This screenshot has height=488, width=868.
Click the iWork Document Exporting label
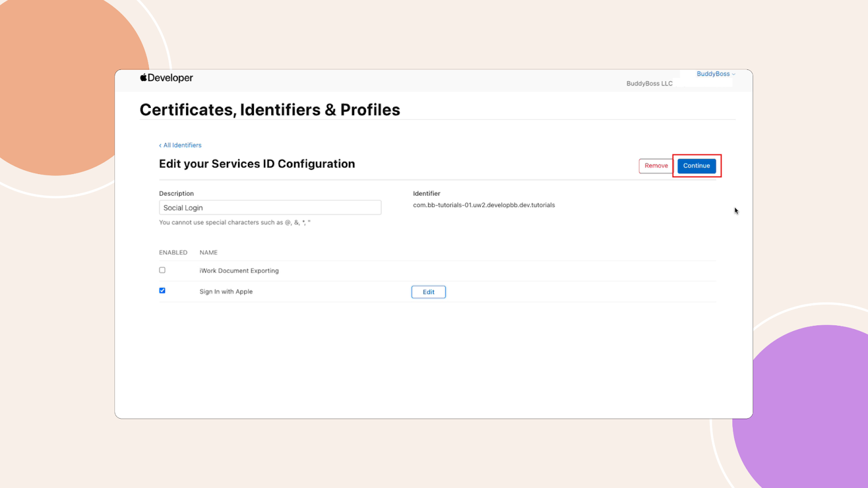(239, 271)
